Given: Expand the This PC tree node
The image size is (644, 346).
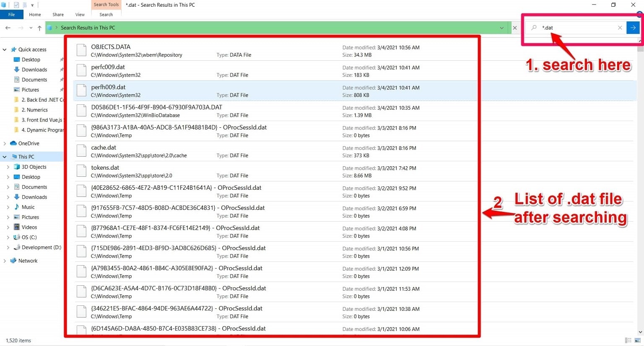Looking at the screenshot, I should [x=4, y=156].
